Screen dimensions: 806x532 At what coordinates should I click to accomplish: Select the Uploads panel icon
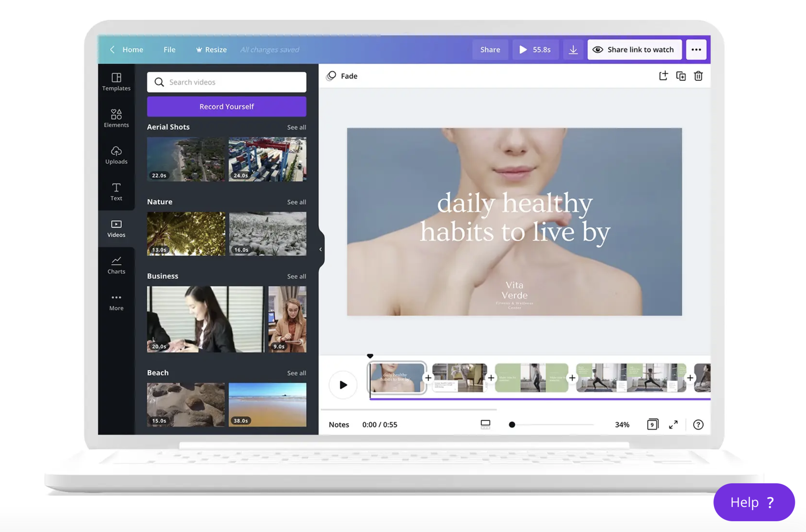coord(116,153)
